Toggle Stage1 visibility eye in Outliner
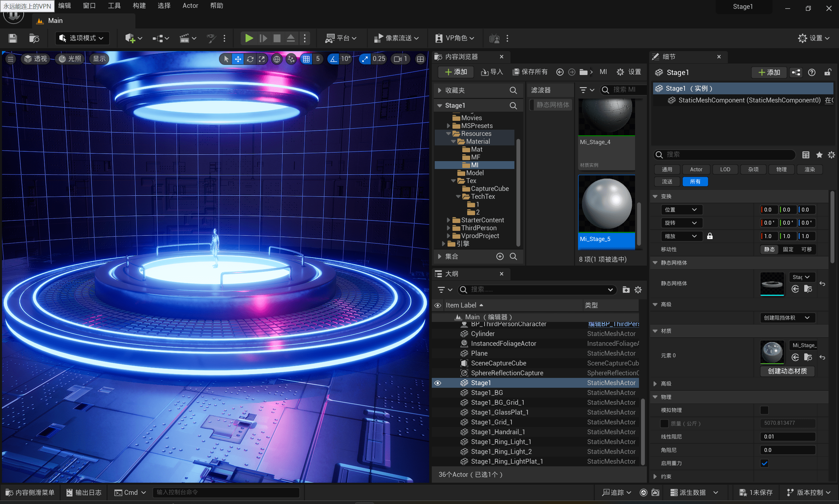 (x=438, y=383)
